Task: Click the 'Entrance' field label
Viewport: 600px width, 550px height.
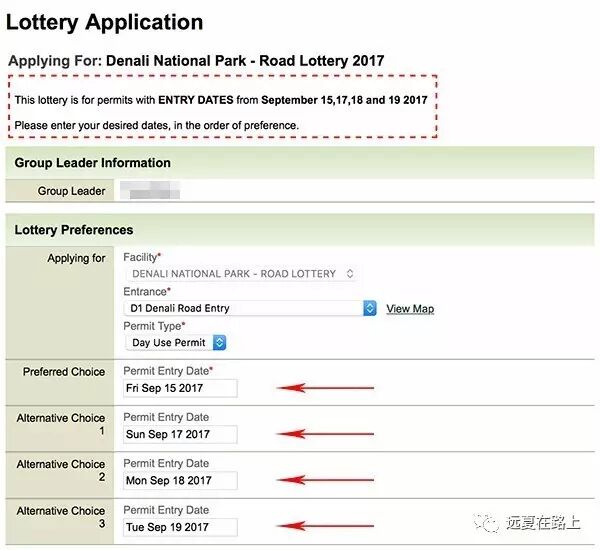Action: point(147,292)
